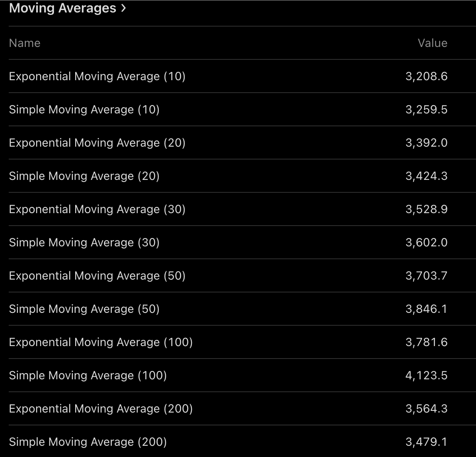The width and height of the screenshot is (476, 457).
Task: Select the Simple Moving Average (30) row
Action: [x=84, y=243]
